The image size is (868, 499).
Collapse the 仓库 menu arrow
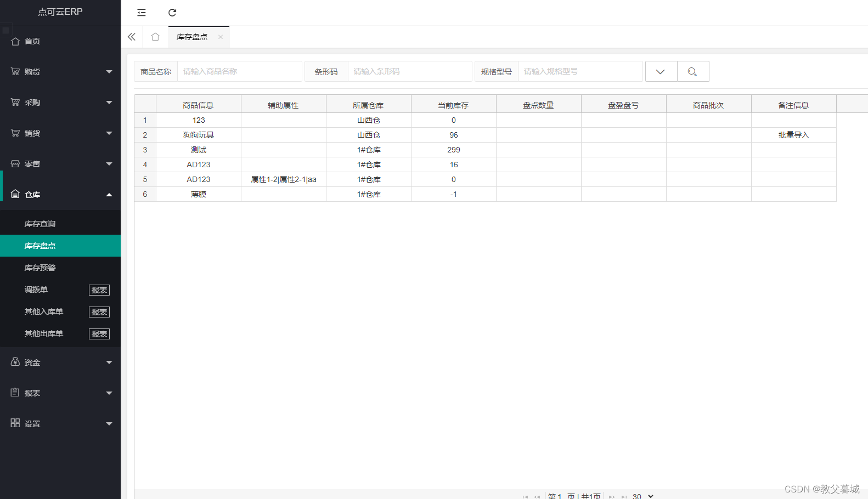coord(109,195)
